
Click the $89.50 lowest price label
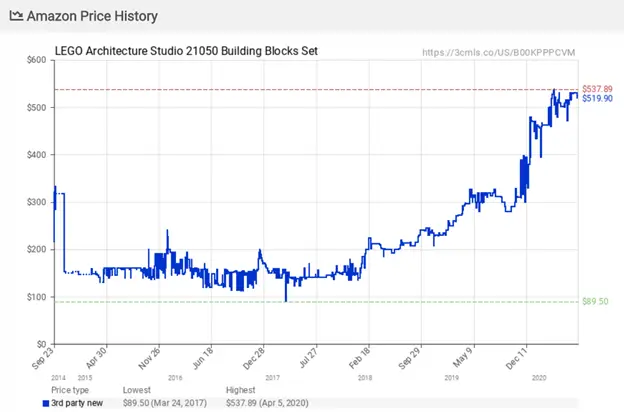[x=595, y=301]
